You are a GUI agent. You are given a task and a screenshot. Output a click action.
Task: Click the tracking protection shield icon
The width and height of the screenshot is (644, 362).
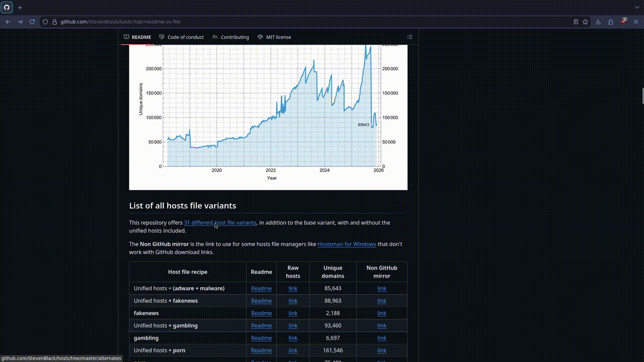[x=45, y=22]
